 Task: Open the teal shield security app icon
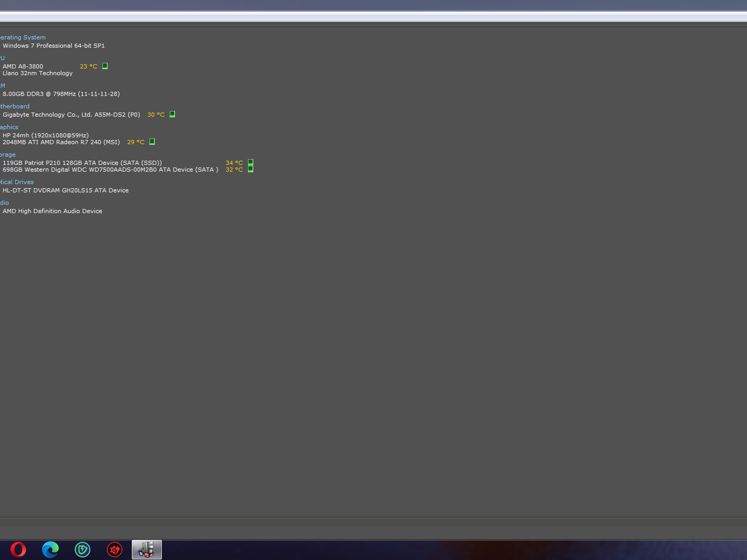[x=82, y=549]
